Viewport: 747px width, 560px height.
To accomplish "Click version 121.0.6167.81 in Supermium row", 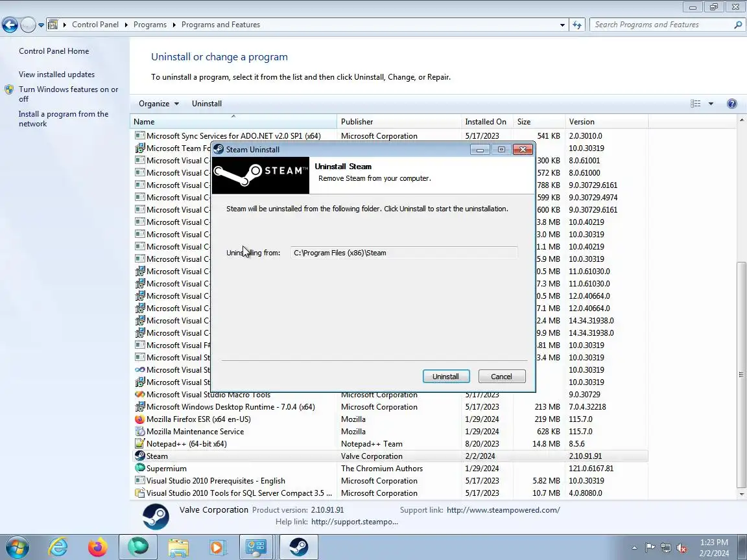I will tap(591, 468).
